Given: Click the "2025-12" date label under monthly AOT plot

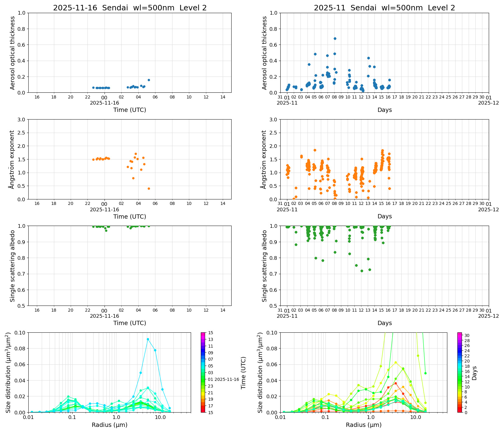Looking at the screenshot, I should click(x=488, y=103).
